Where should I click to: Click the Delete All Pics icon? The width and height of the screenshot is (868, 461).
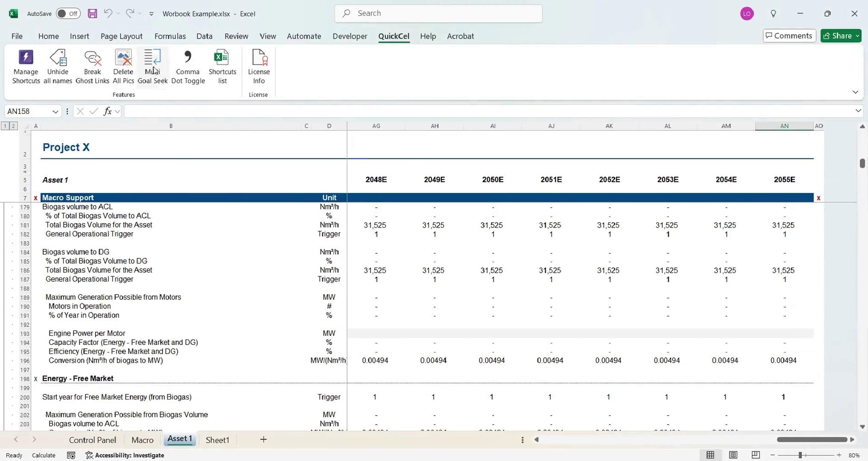point(123,67)
